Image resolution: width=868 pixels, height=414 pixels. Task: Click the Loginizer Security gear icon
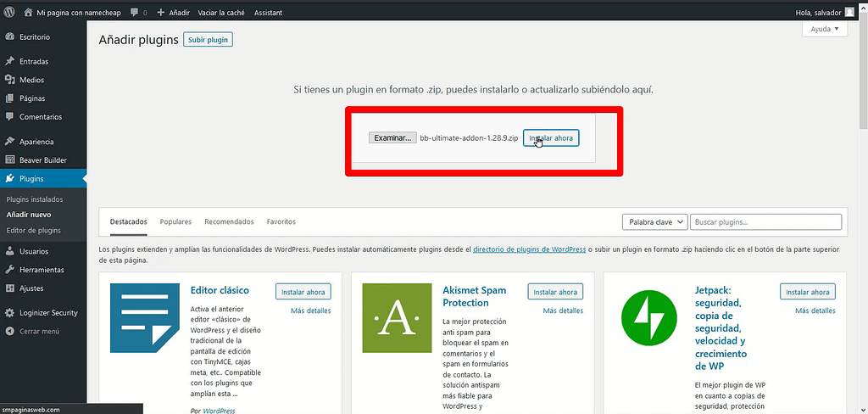(x=9, y=312)
